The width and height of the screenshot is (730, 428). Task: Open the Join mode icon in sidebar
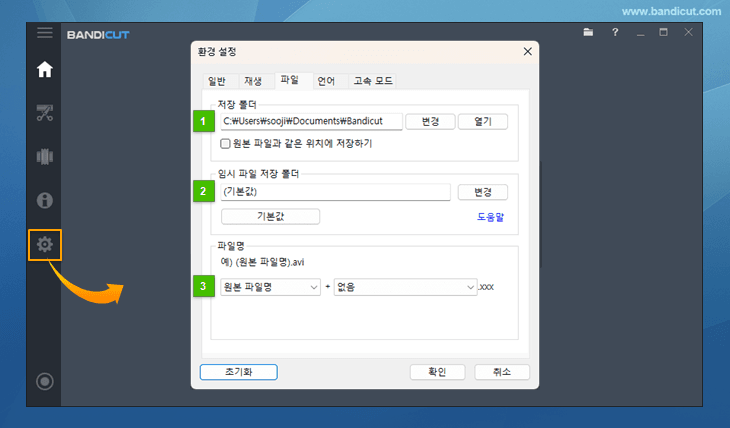(x=45, y=156)
